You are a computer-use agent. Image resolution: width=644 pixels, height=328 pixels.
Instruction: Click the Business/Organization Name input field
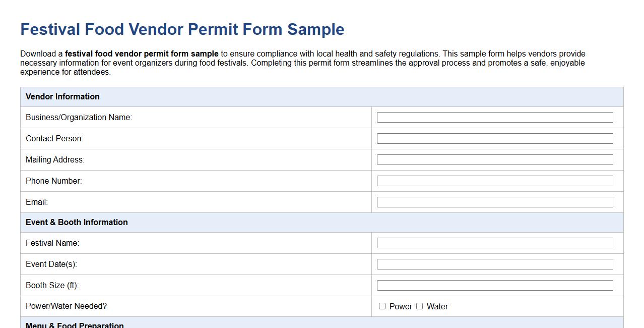494,117
